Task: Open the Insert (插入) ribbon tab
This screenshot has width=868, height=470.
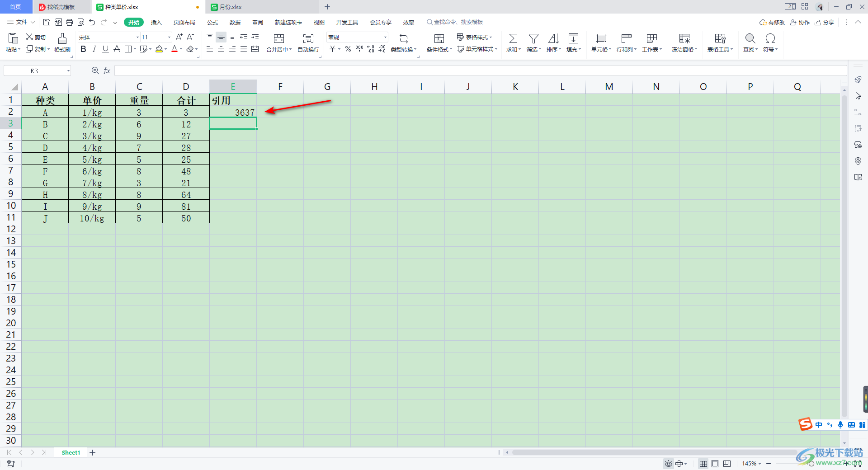Action: point(156,22)
